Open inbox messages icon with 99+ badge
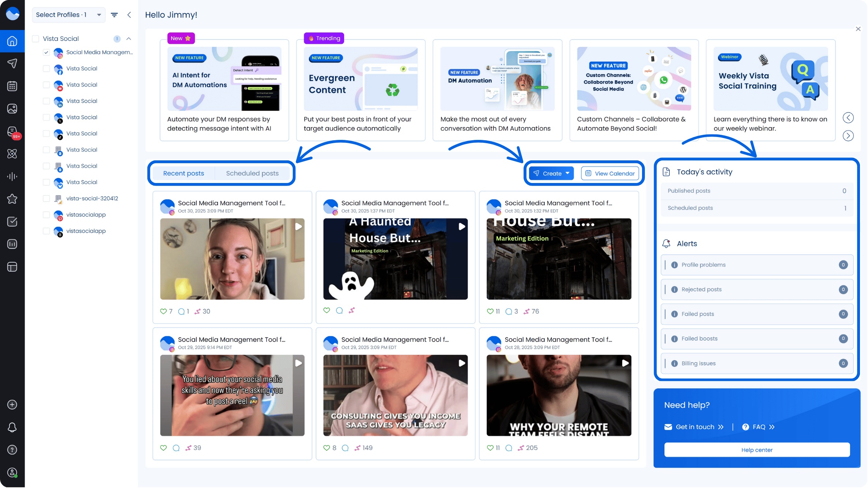 12,131
